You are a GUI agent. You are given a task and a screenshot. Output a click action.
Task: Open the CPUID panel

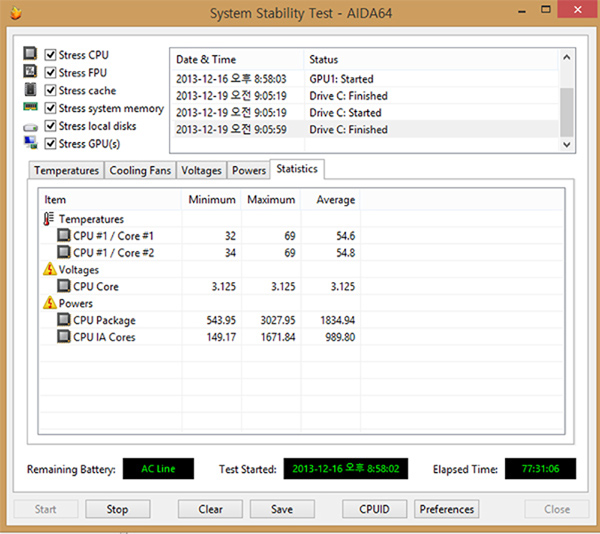[374, 509]
